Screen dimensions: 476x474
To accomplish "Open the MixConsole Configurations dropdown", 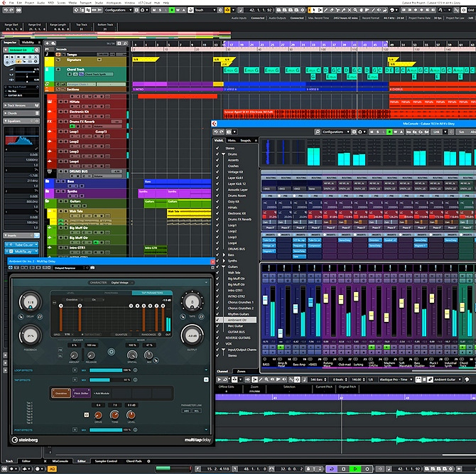I will pos(336,131).
